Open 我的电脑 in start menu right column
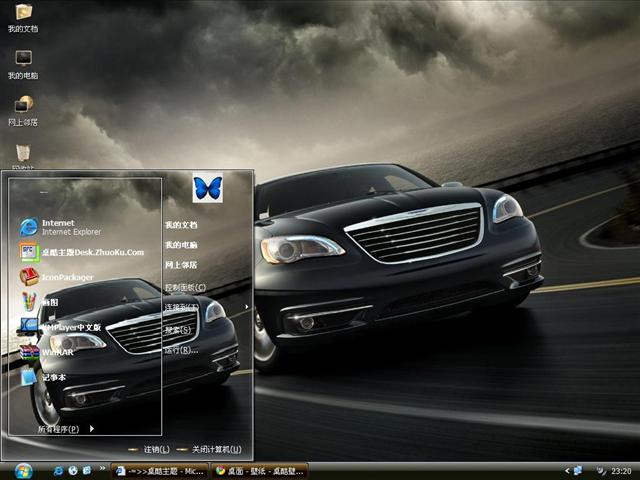This screenshot has height=480, width=640. pyautogui.click(x=181, y=245)
